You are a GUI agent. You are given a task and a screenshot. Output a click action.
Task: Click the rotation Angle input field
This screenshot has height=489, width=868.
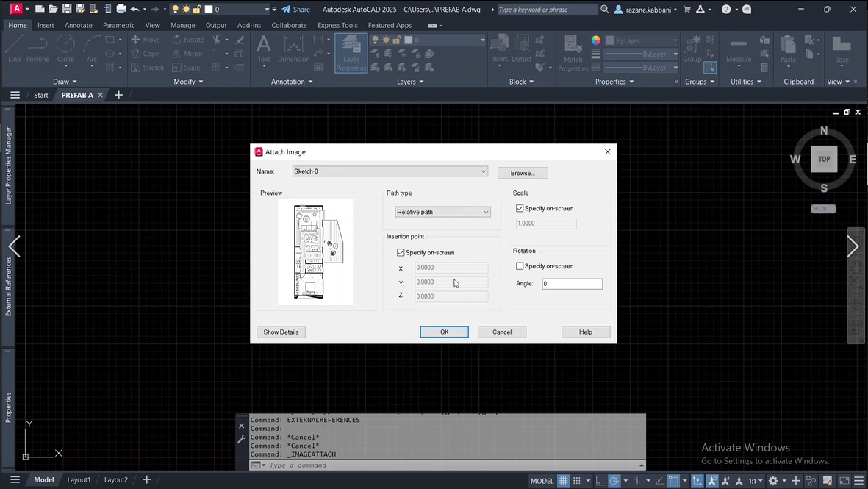572,284
